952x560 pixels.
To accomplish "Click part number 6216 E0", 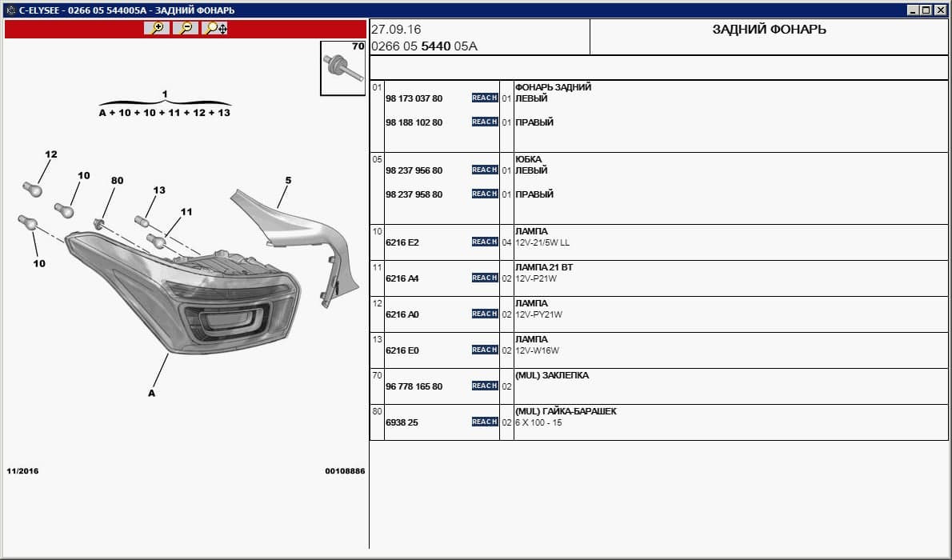I will (402, 350).
